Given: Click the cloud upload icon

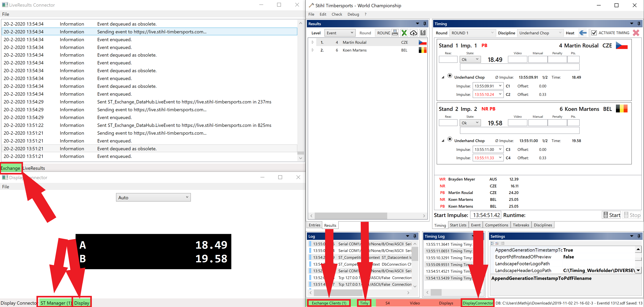Looking at the screenshot, I should click(x=414, y=33).
